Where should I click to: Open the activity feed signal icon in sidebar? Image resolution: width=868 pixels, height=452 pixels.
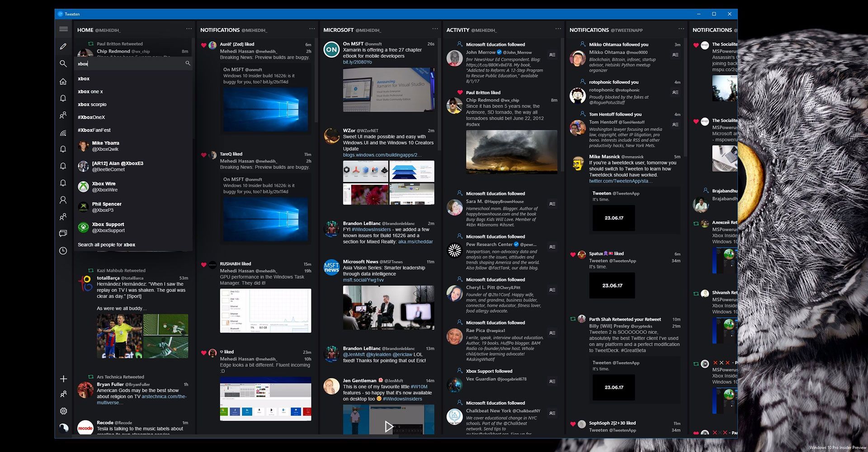[63, 133]
